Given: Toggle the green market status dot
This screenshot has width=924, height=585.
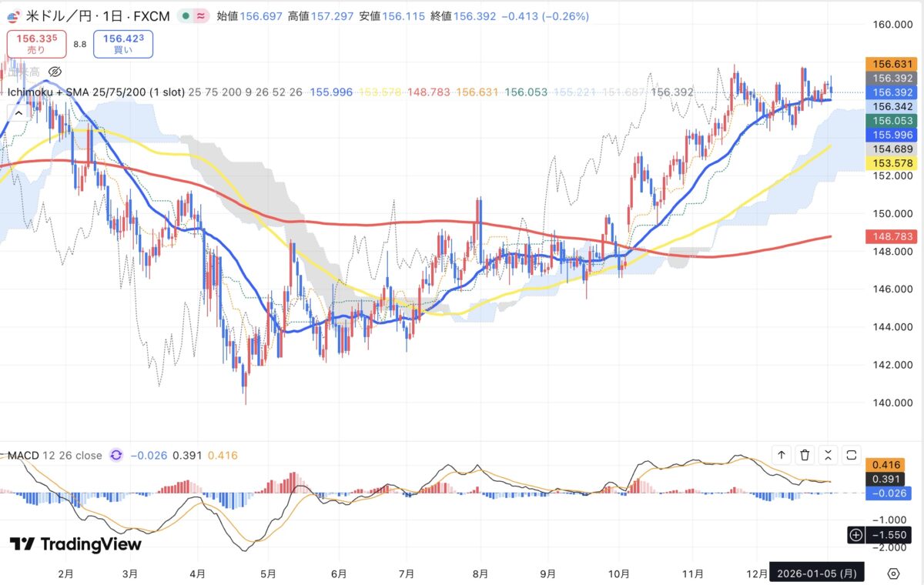Looking at the screenshot, I should click(187, 16).
